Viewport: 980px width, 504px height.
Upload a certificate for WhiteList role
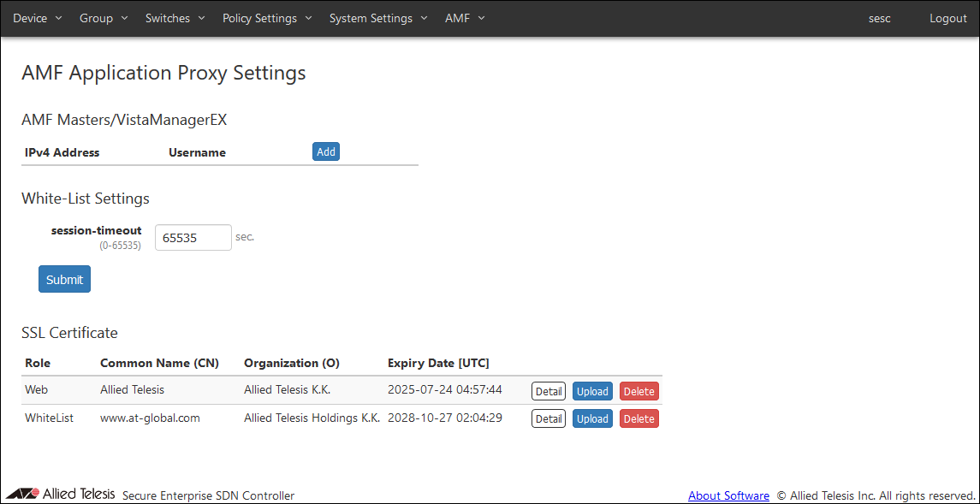[x=592, y=418]
